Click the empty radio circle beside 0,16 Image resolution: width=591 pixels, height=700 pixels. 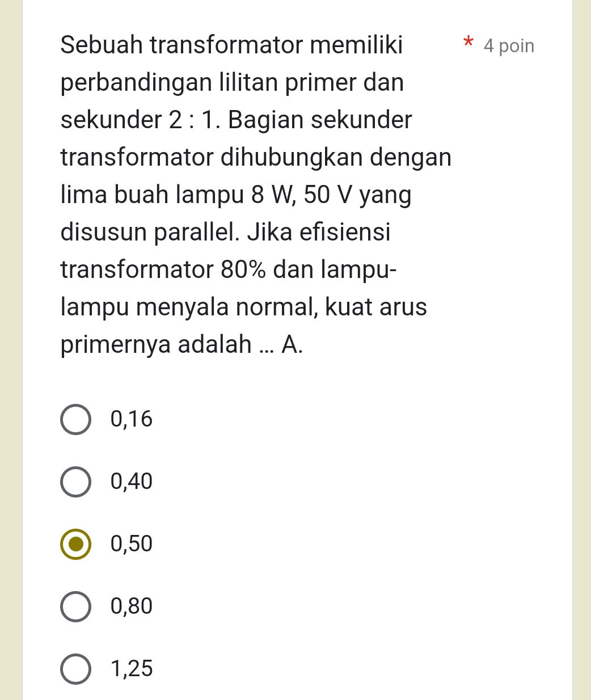(75, 419)
